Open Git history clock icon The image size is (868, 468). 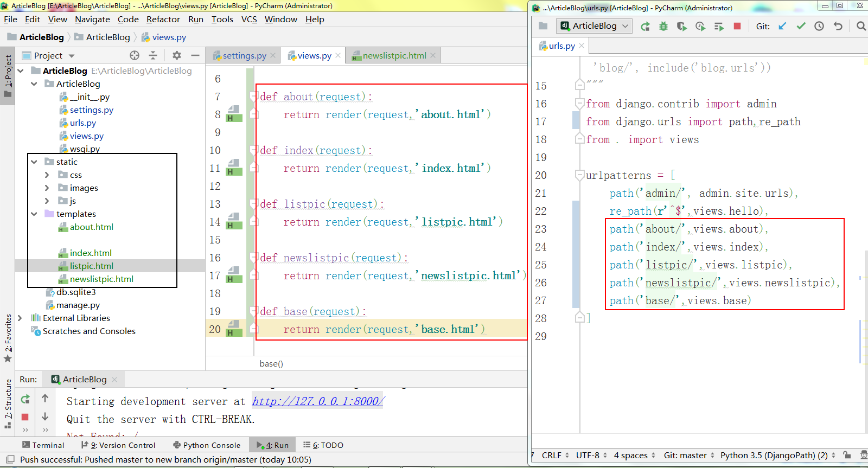819,26
